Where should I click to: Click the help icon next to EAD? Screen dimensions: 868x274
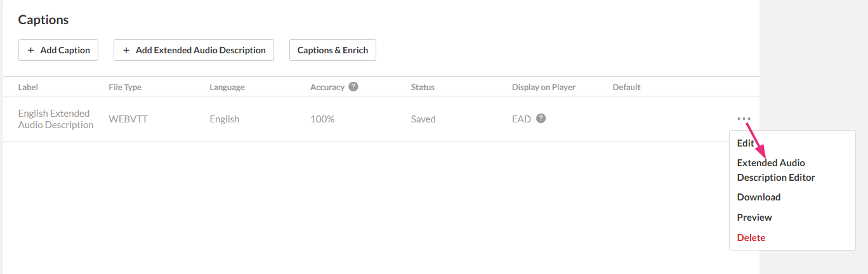[x=541, y=118]
